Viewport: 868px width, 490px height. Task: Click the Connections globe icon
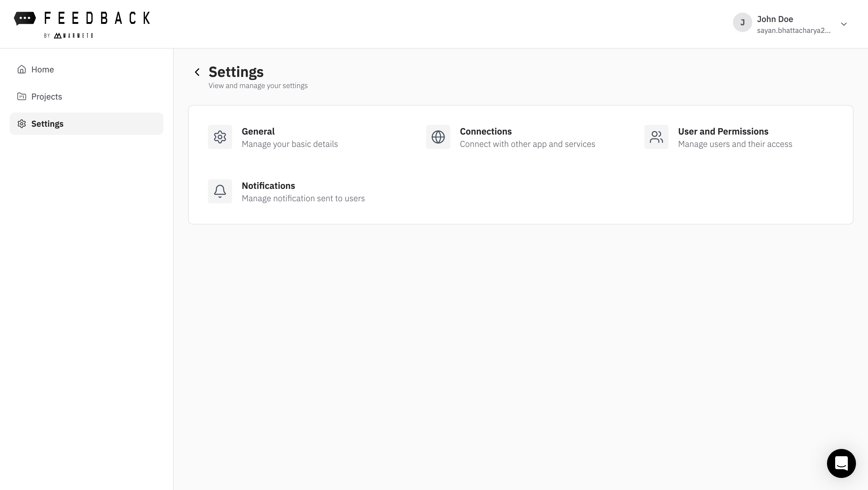tap(438, 137)
